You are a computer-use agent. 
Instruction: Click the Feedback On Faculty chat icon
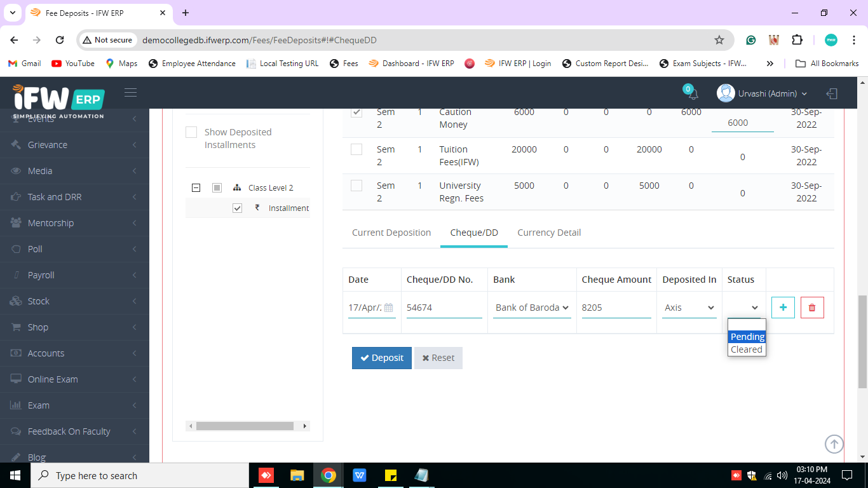17,431
